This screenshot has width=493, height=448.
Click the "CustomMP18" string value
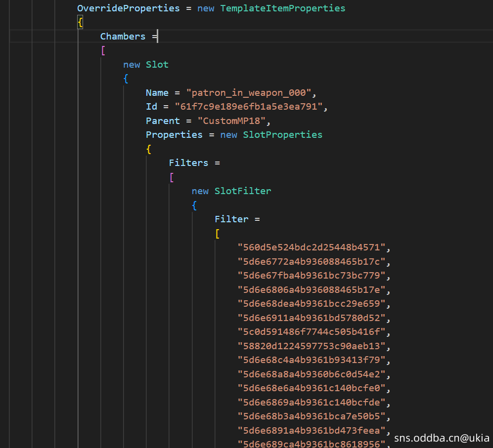point(235,121)
